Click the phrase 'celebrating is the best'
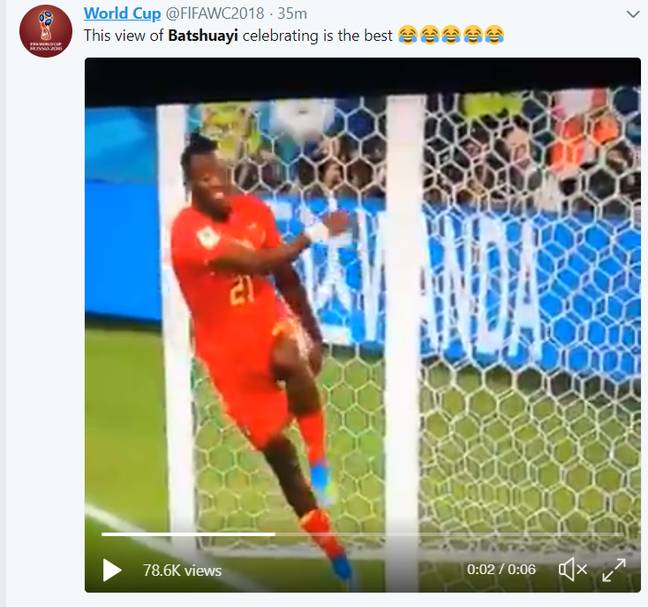This screenshot has height=607, width=648. pyautogui.click(x=317, y=36)
